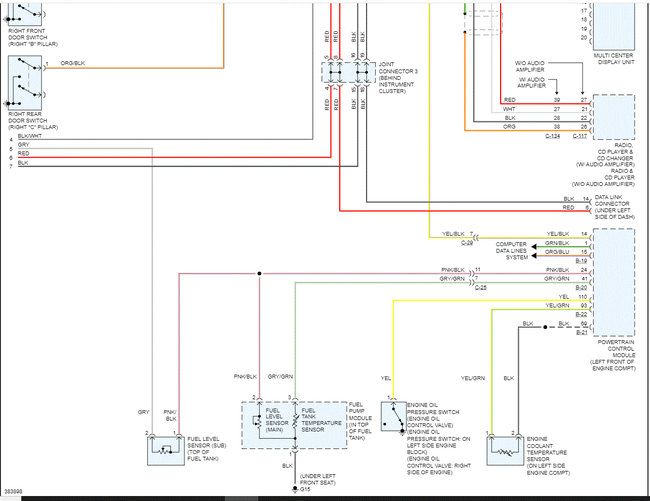Viewport: 650px width, 501px height.
Task: Click the ENGINE COOLANT TEMPERATURE SENSOR label
Action: point(548,456)
